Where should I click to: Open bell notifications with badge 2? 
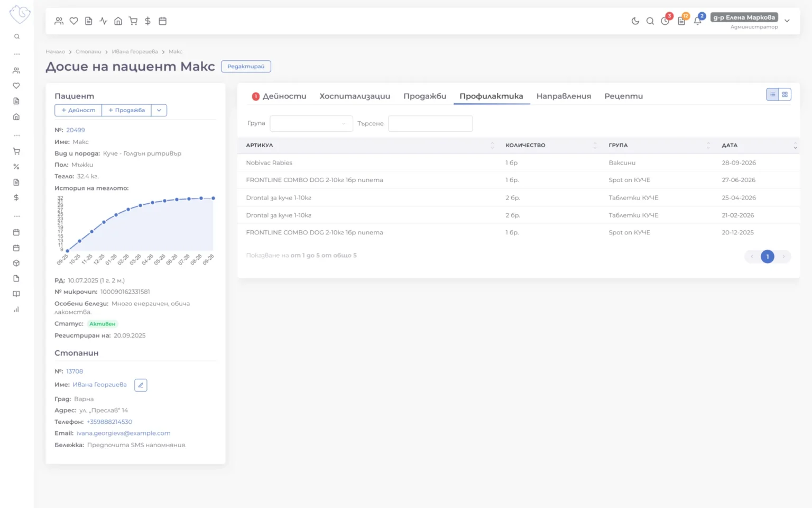tap(698, 21)
